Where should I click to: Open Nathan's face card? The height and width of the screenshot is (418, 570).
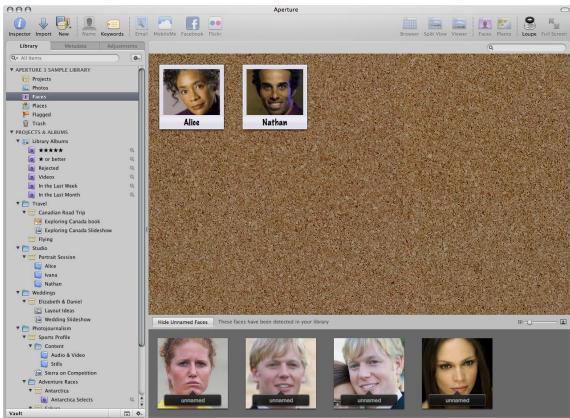[x=275, y=97]
